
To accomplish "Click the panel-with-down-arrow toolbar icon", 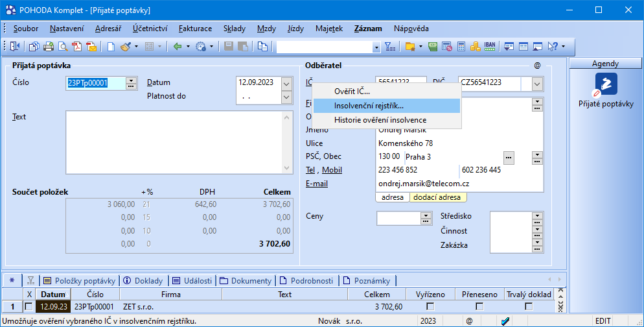I will [x=509, y=47].
